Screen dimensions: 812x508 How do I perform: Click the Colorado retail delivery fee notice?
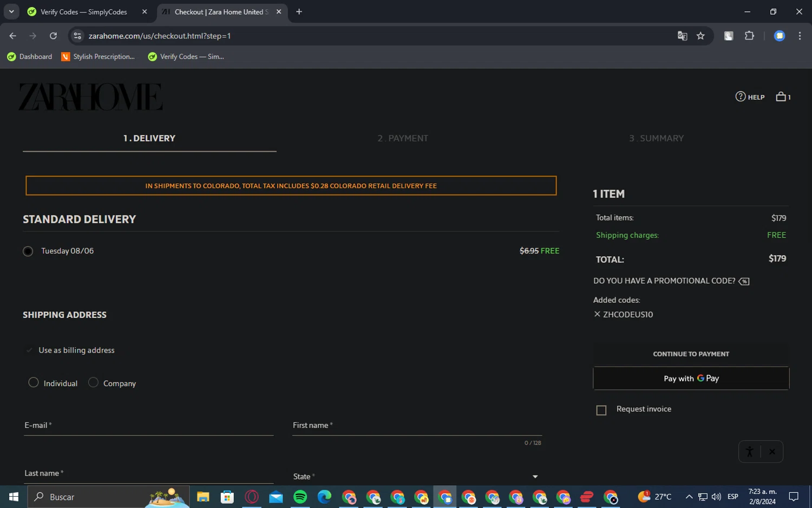291,186
